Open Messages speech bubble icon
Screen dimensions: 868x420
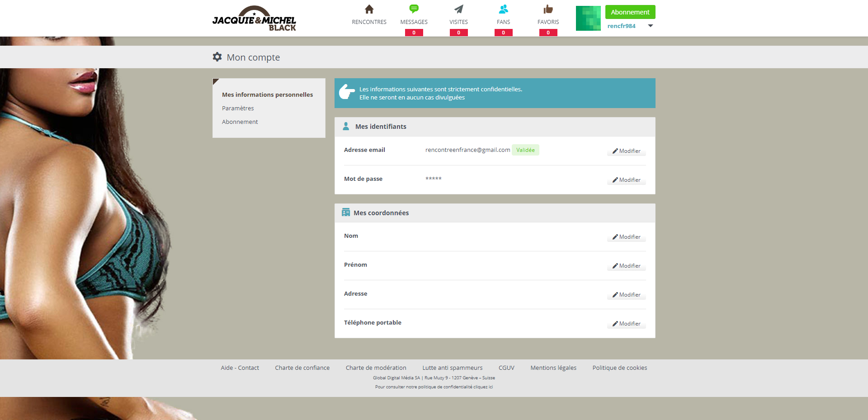click(414, 9)
